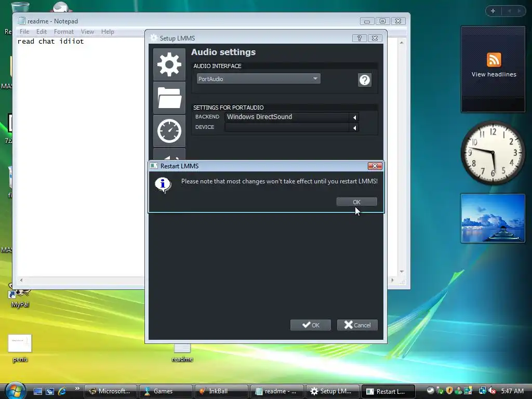Click the audio interface help question-mark icon
Image resolution: width=532 pixels, height=399 pixels.
pyautogui.click(x=365, y=80)
